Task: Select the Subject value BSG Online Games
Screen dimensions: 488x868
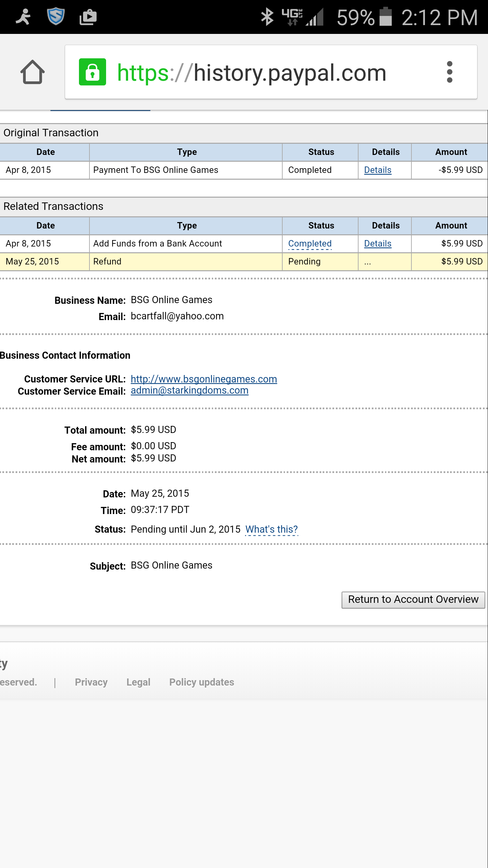Action: (x=171, y=565)
